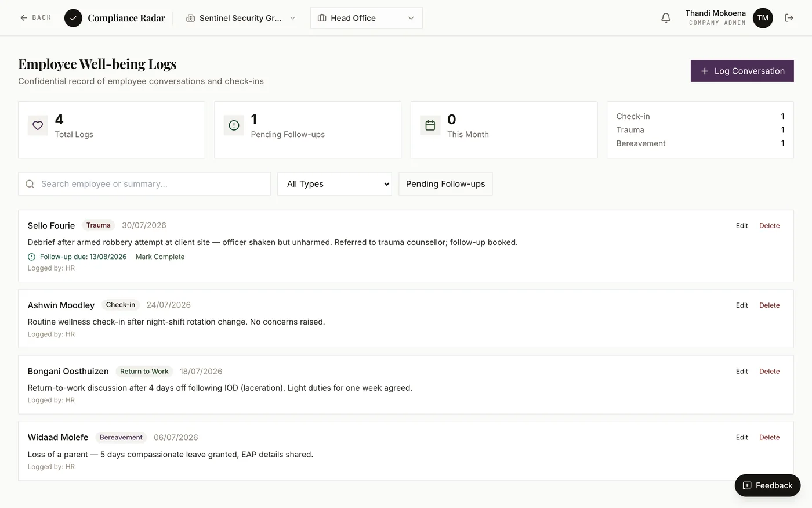This screenshot has width=812, height=508.
Task: Open the All Types filter dropdown
Action: (x=335, y=184)
